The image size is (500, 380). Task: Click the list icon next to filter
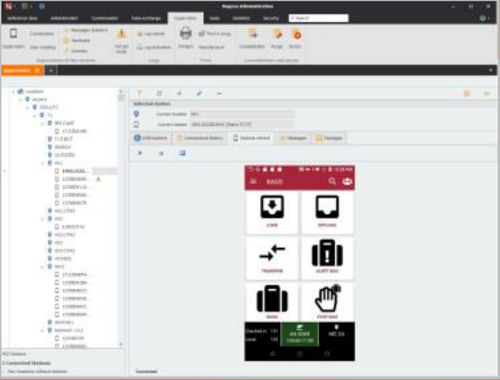tap(159, 93)
